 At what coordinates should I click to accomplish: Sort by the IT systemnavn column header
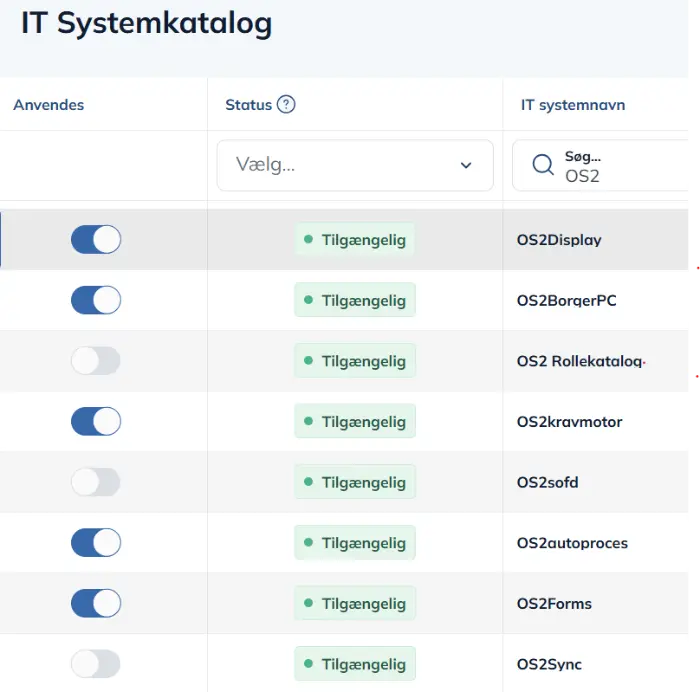tap(573, 105)
